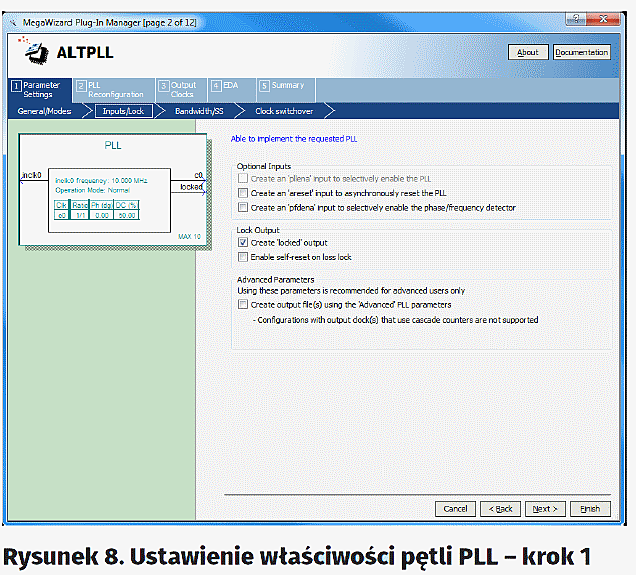The width and height of the screenshot is (636, 575).
Task: Open the Summary tab
Action: [x=287, y=86]
